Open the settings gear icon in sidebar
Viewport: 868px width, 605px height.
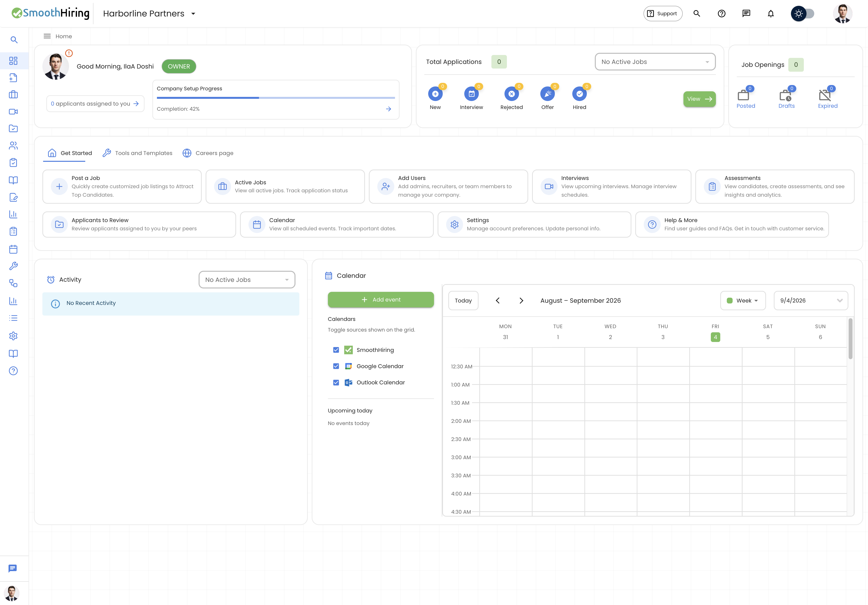(13, 336)
